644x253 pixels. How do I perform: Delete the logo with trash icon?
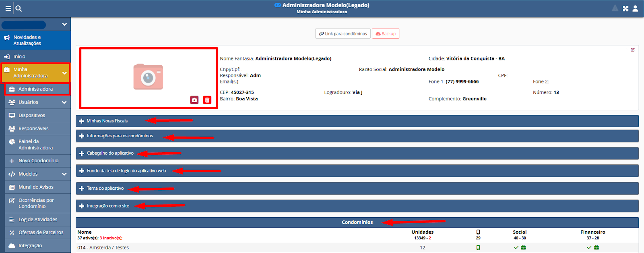(207, 100)
